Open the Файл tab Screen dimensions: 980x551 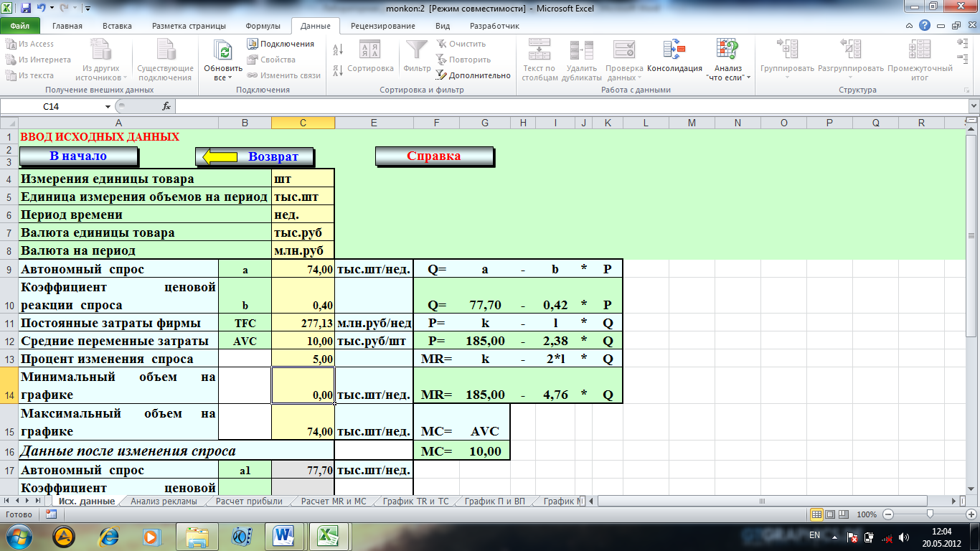pos(20,26)
